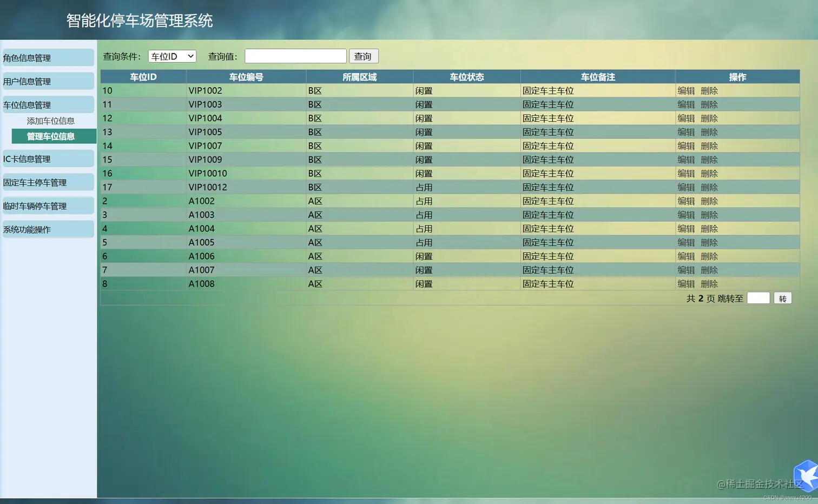Click 编辑 for VIP1005 row

pos(686,132)
